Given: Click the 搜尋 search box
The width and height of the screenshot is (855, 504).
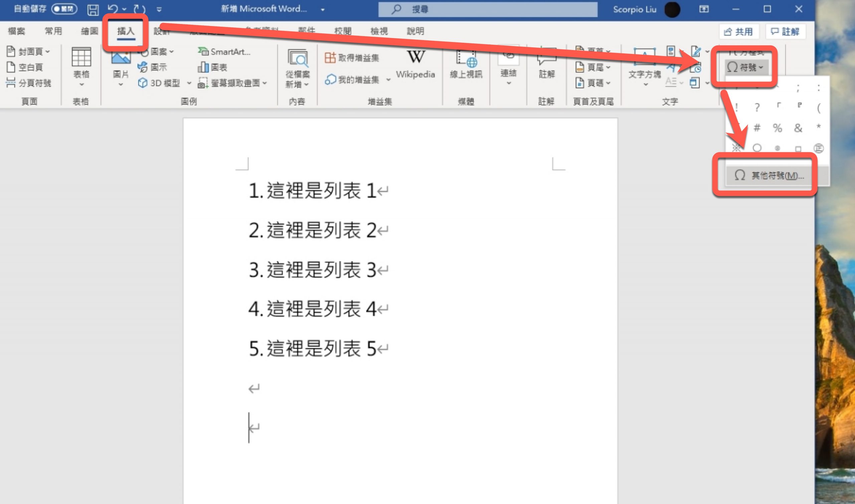Looking at the screenshot, I should click(488, 9).
